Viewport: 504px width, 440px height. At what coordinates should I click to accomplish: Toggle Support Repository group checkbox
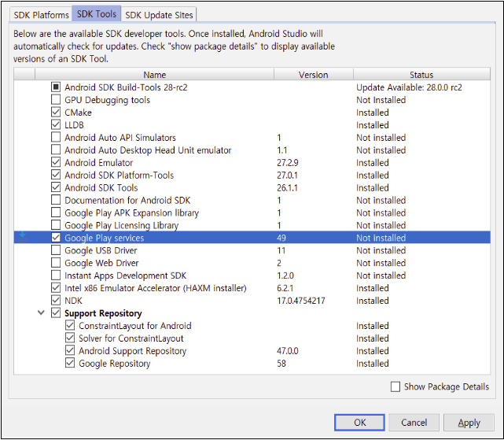tap(56, 312)
